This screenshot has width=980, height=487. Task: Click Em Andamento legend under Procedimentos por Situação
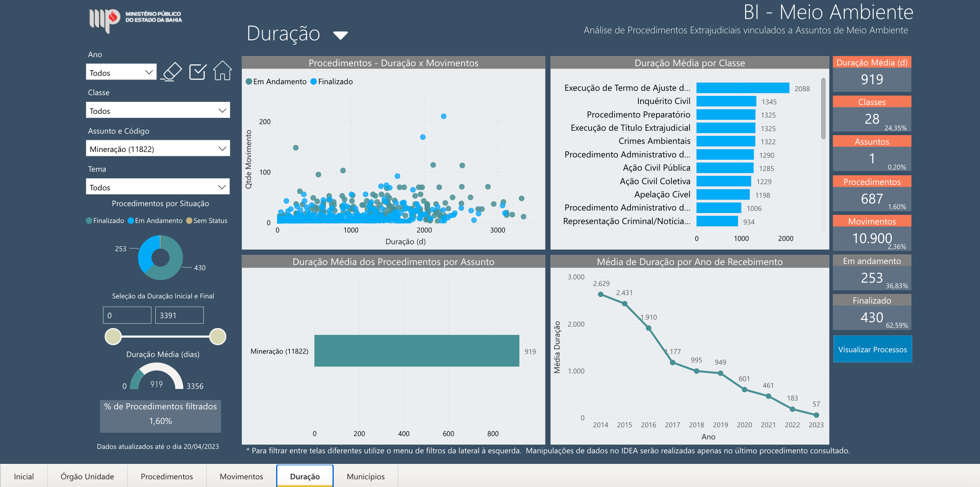pos(155,220)
